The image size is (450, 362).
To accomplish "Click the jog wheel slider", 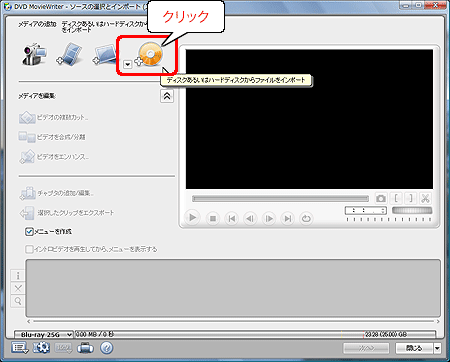I will (412, 210).
